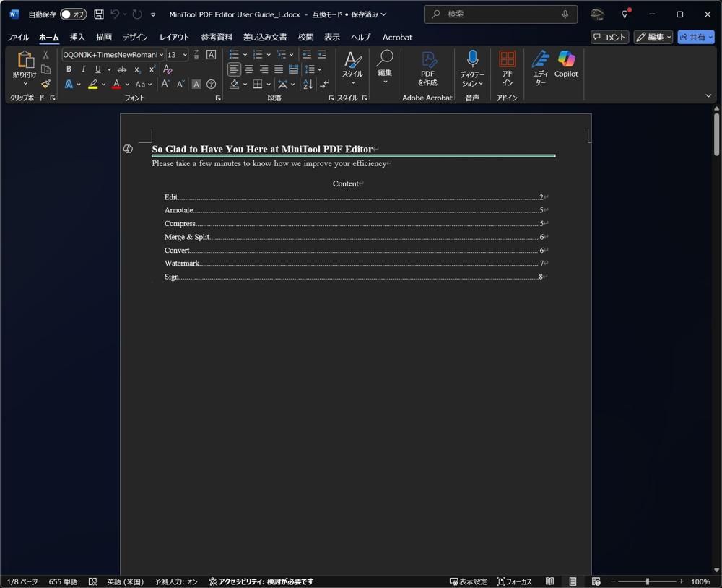This screenshot has width=722, height=588.
Task: Toggle Underline formatting
Action: (98, 69)
